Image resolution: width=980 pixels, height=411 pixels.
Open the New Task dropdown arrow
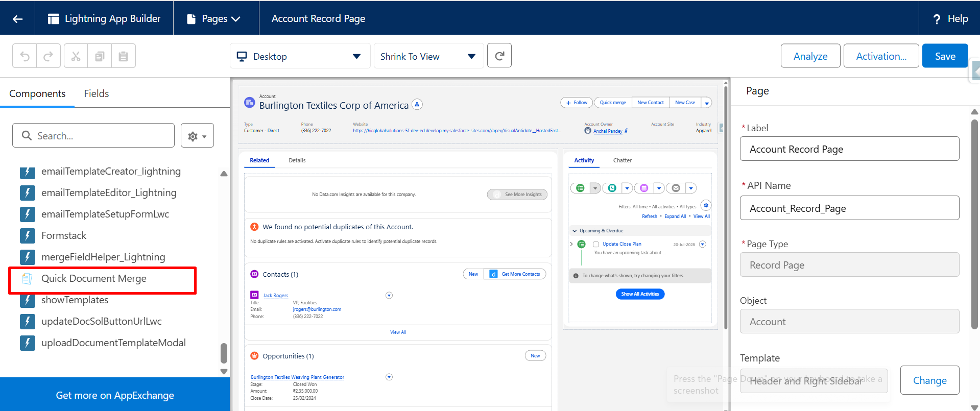point(595,188)
